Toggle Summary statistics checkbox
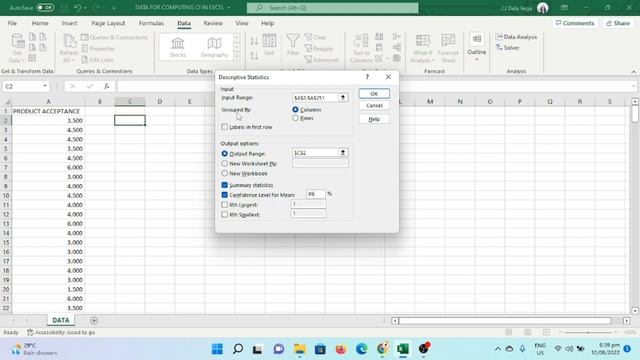Viewport: 640px width, 360px height. (x=224, y=185)
